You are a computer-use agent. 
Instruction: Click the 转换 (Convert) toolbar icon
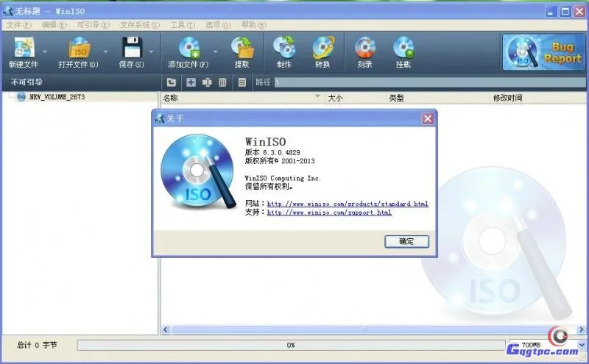click(x=323, y=47)
